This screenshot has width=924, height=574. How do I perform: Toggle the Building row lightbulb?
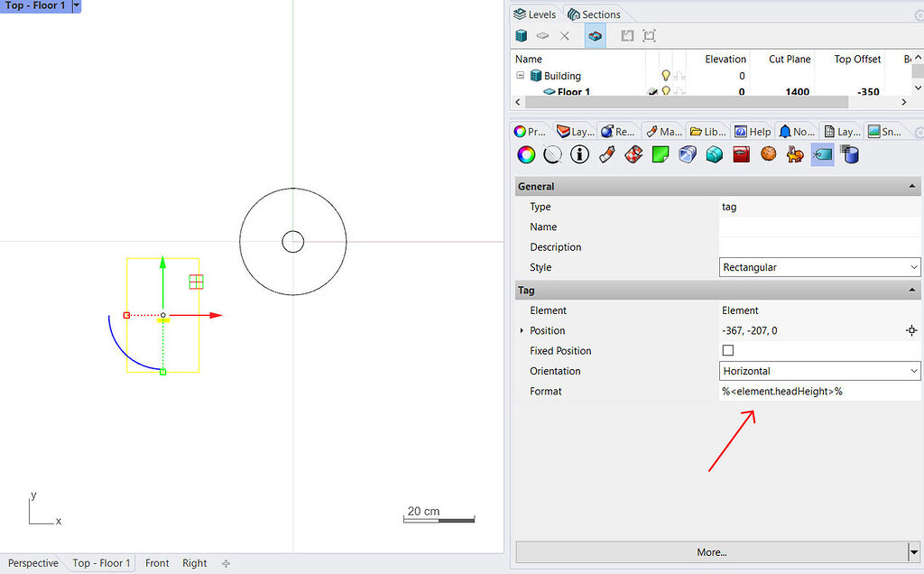coord(667,76)
